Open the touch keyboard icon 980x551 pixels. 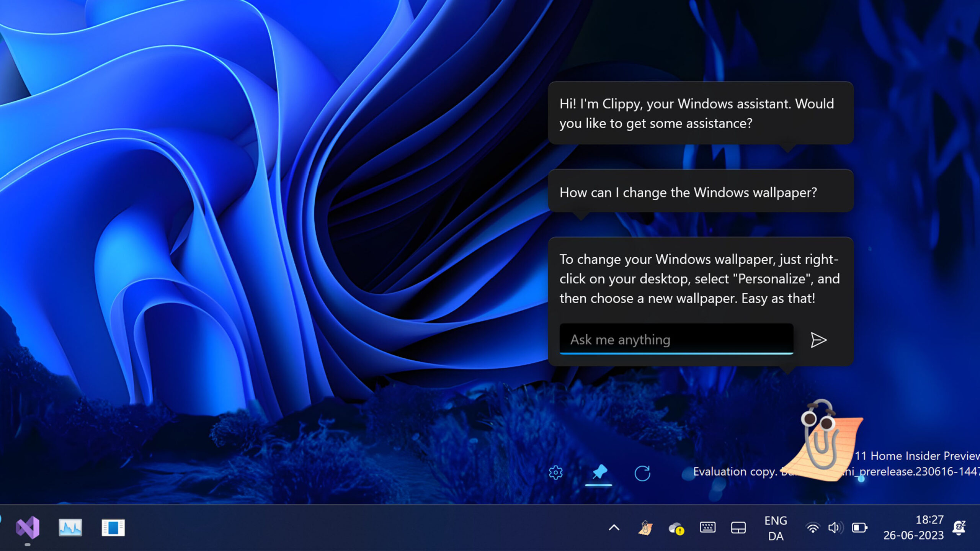[707, 528]
